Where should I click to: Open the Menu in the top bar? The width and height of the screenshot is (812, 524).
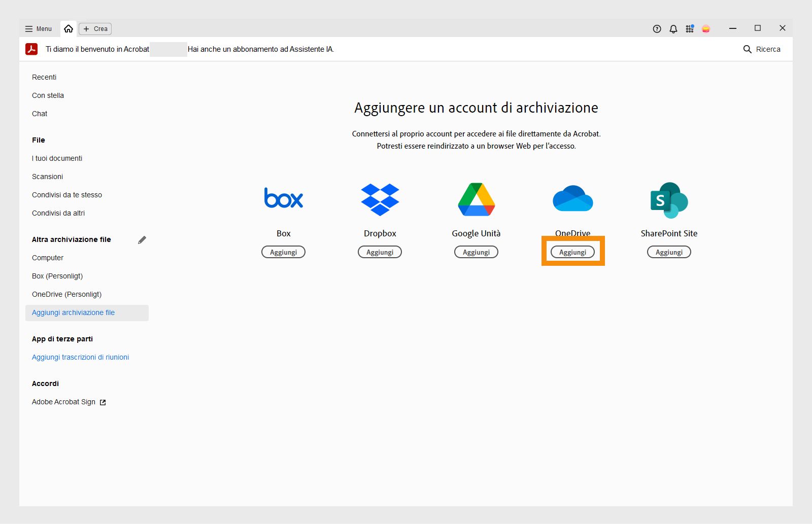[x=38, y=29]
